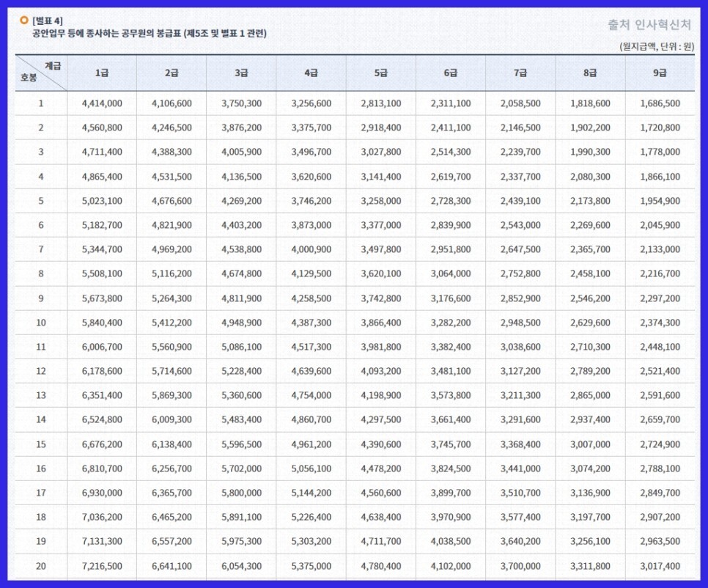708x588 pixels.
Task: Select the cell 4,961,200
Action: tap(311, 444)
